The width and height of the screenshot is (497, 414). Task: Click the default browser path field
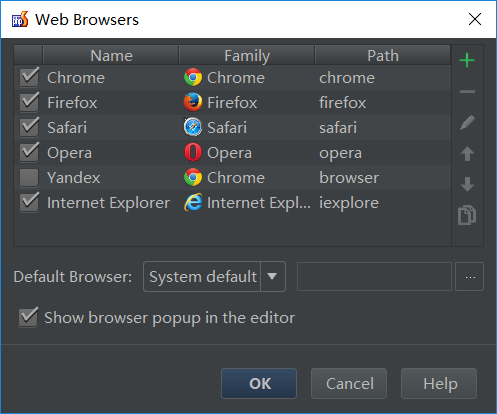[374, 277]
